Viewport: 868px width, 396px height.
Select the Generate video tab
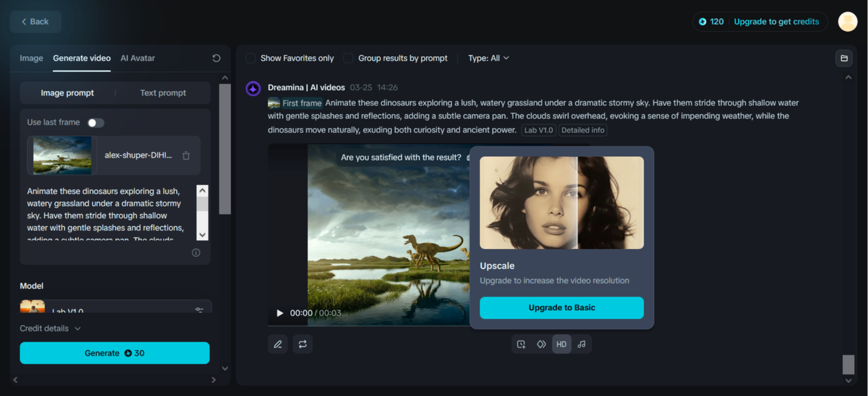tap(82, 58)
